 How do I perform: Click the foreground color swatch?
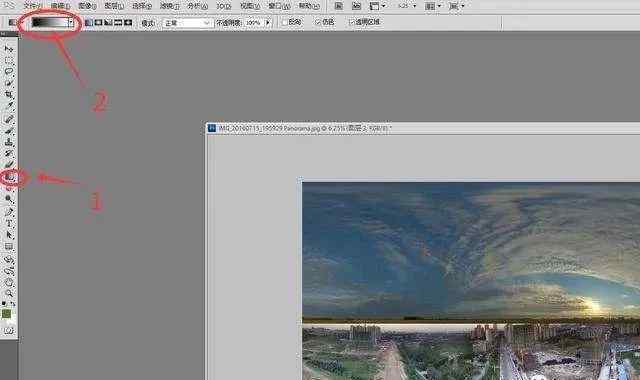(x=6, y=313)
